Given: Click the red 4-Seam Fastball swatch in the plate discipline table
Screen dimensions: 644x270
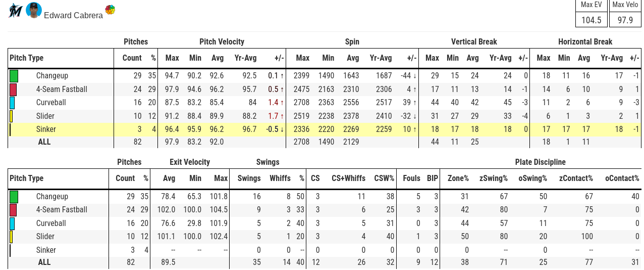Looking at the screenshot, I should pos(13,210).
